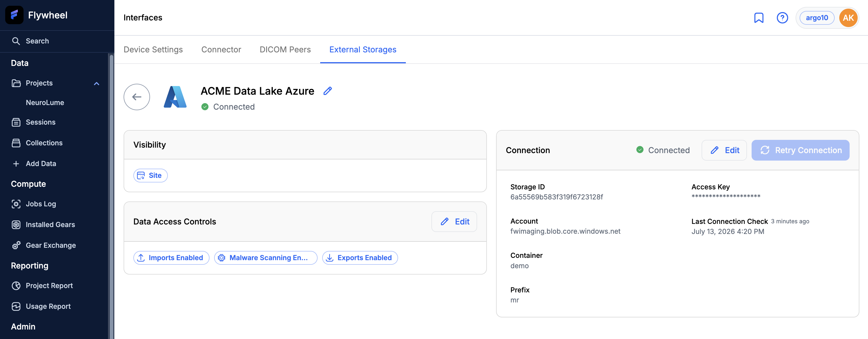Open the Search magnifier in sidebar

point(16,41)
